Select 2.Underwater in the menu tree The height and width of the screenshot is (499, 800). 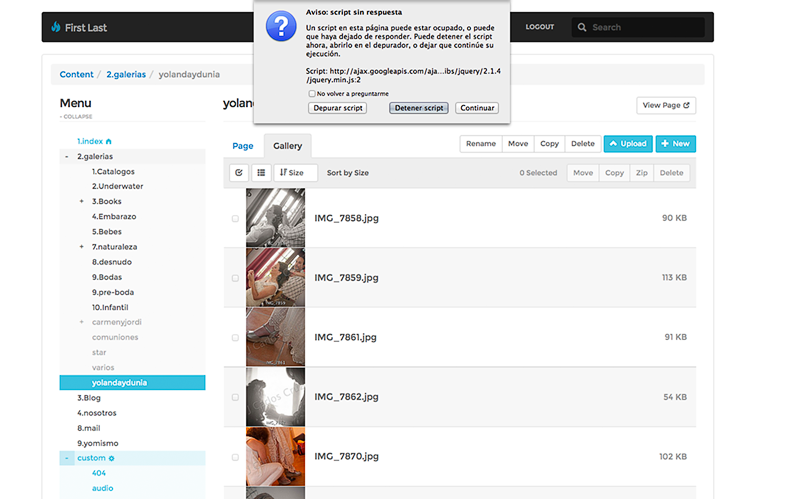click(117, 187)
